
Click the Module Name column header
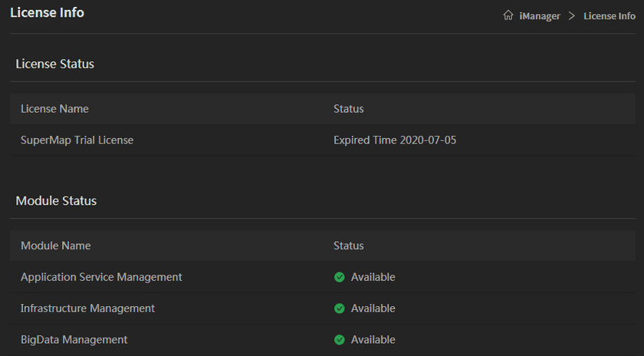pos(55,246)
